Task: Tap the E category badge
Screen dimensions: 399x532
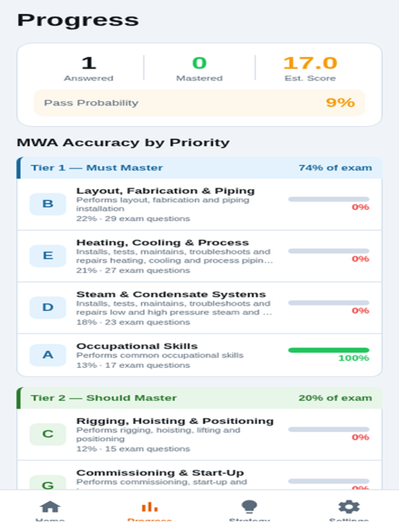Action: [x=48, y=256]
